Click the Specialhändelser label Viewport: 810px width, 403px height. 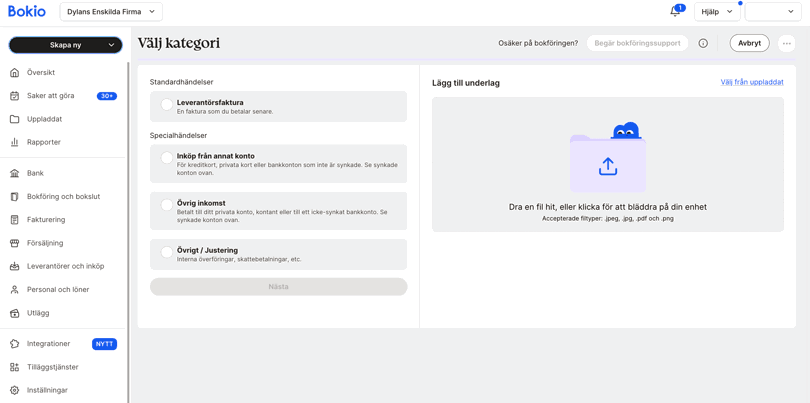click(x=178, y=135)
